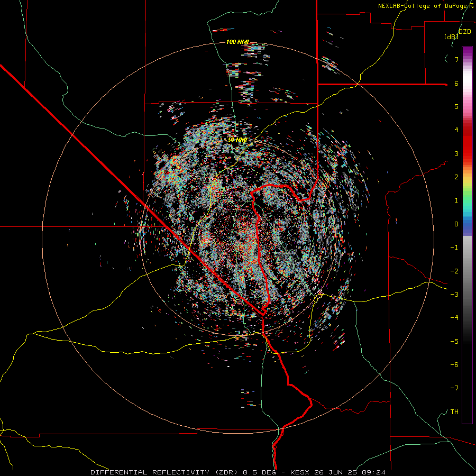Viewport: 476px width, 476px height.
Task: Select the -7 value on the color scale
Action: (454, 388)
